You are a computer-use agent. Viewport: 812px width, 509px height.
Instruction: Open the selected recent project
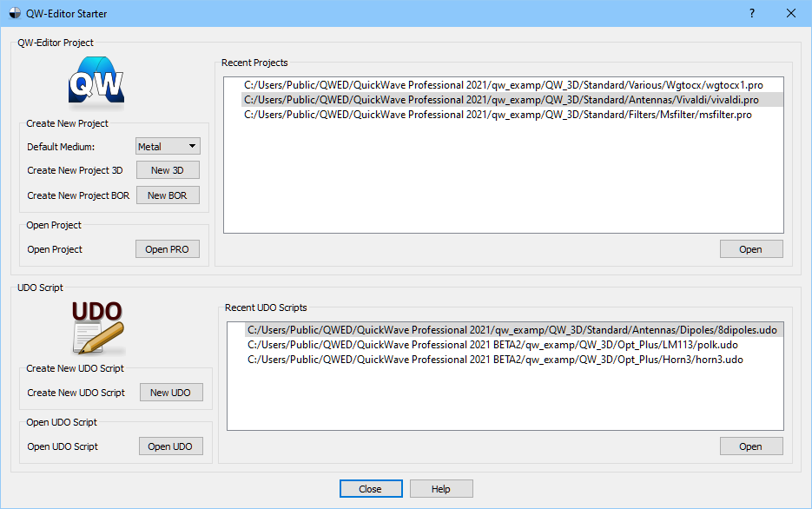tap(751, 249)
